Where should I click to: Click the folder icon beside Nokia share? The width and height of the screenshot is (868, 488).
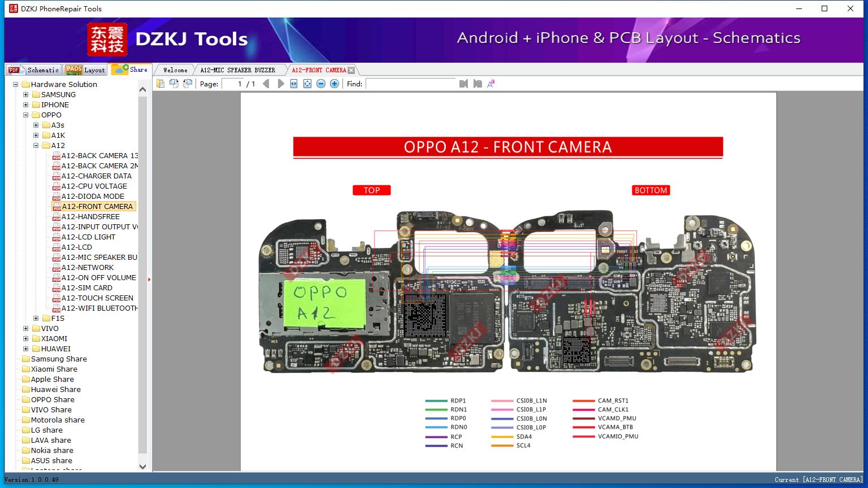26,451
